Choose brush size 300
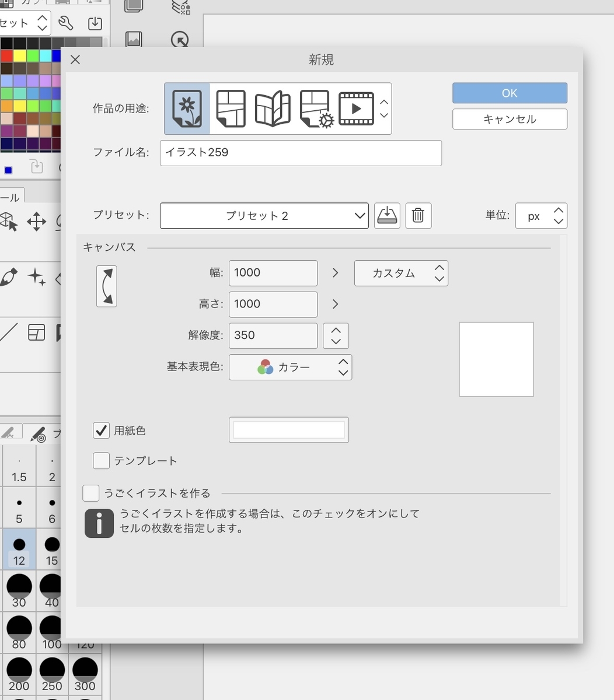Viewport: 614px width, 700px height. point(85,674)
